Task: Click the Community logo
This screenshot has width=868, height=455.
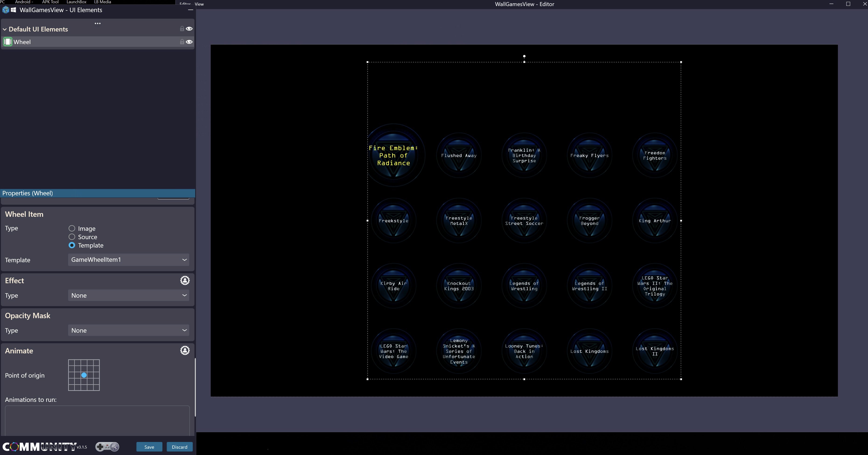Action: [40, 447]
